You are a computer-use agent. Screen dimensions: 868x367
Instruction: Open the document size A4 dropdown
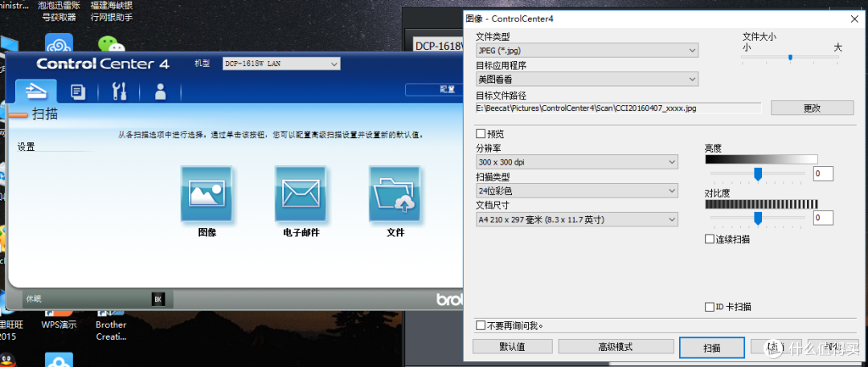pyautogui.click(x=577, y=220)
